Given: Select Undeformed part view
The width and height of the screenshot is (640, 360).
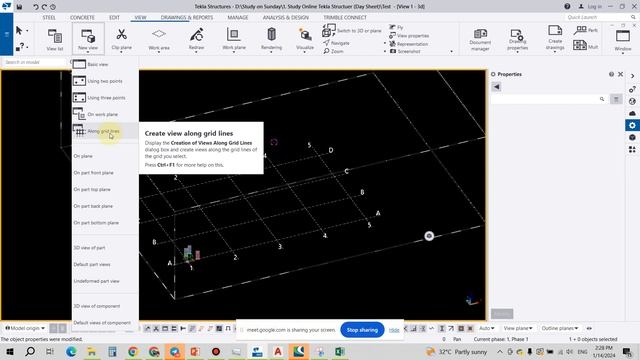Looking at the screenshot, I should (105, 281).
